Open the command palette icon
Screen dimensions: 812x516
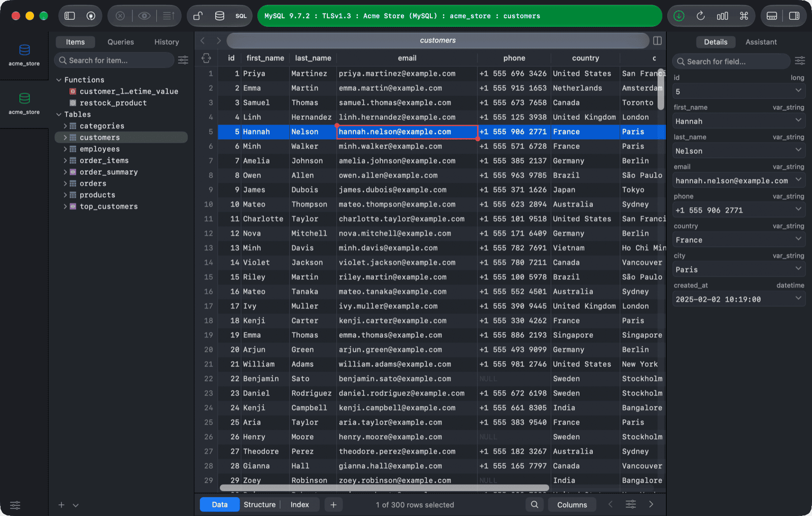[x=744, y=16]
